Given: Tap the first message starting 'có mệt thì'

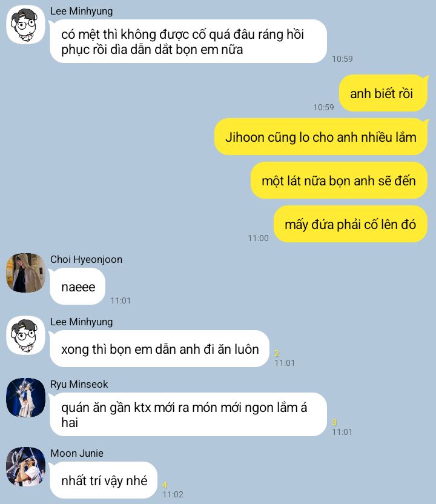Looking at the screenshot, I should point(188,41).
